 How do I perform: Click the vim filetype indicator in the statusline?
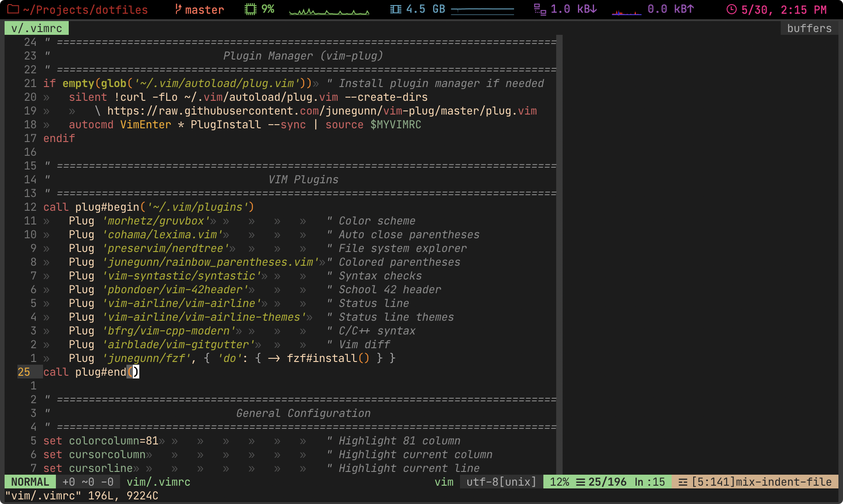tap(444, 482)
